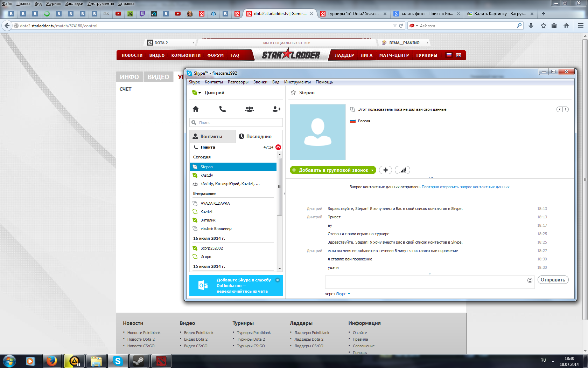Open Firefox home page icon
588x368 pixels.
tap(566, 26)
